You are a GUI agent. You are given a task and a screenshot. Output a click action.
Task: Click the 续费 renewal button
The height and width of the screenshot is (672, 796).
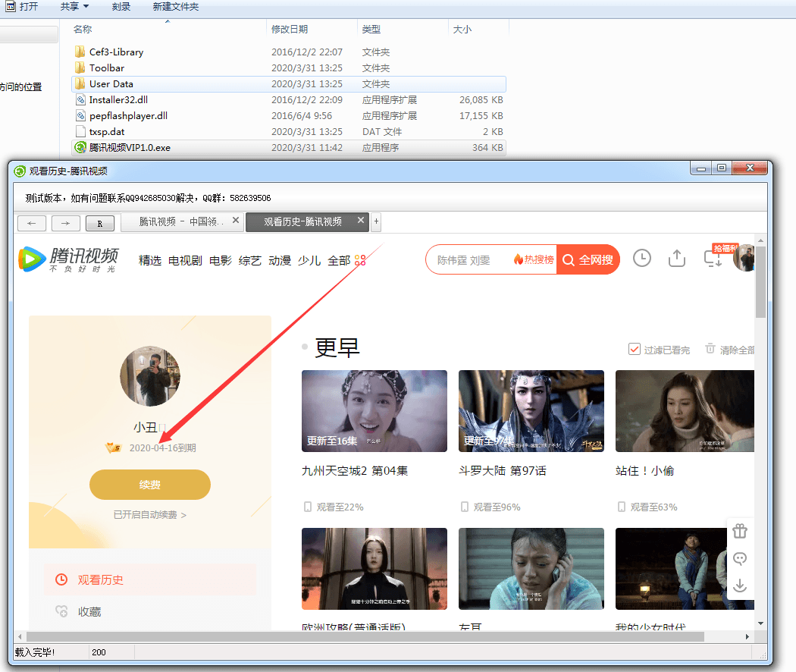point(149,485)
